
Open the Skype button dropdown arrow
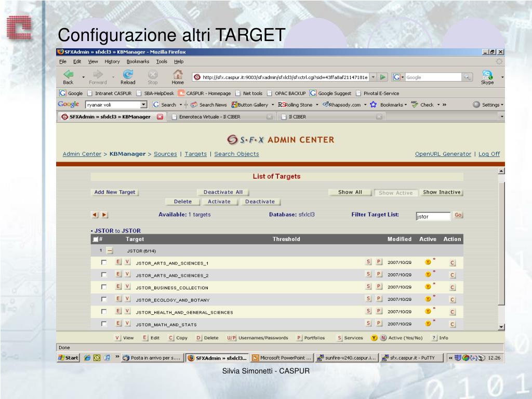[x=502, y=77]
